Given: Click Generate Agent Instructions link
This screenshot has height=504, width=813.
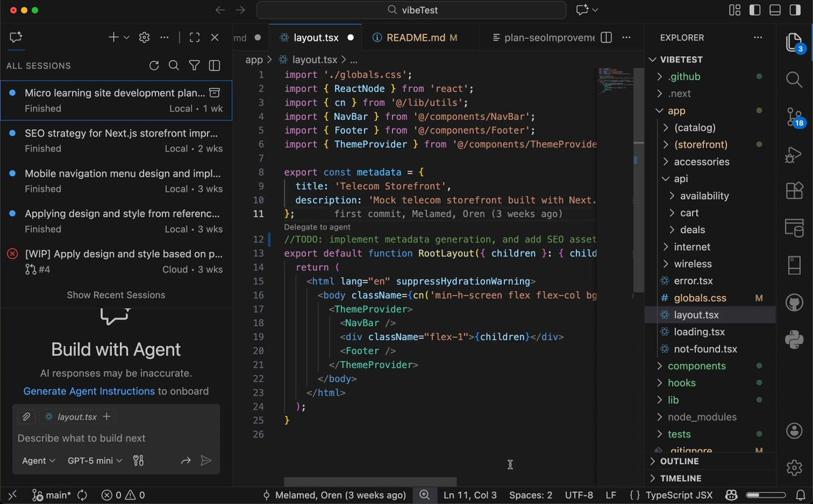Looking at the screenshot, I should click(89, 391).
